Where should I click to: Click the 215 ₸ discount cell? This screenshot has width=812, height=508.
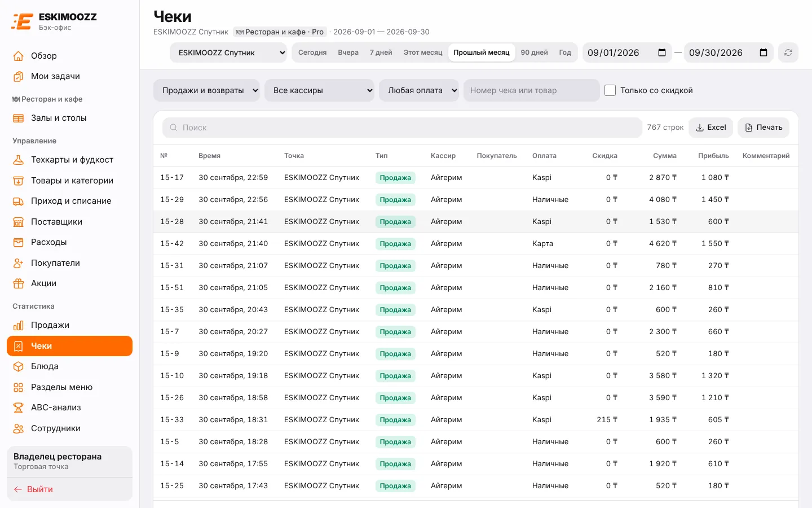point(607,420)
